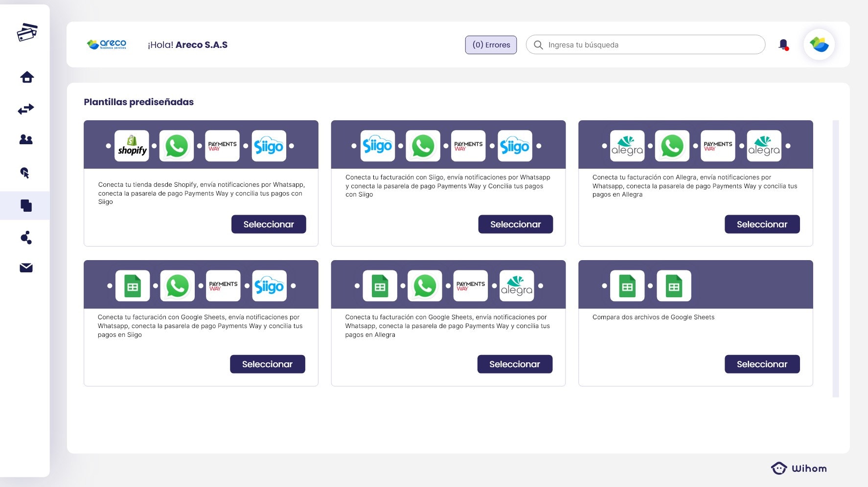
Task: Click Google Sheets icon in Sheets-to-Siigo template
Action: pos(133,286)
